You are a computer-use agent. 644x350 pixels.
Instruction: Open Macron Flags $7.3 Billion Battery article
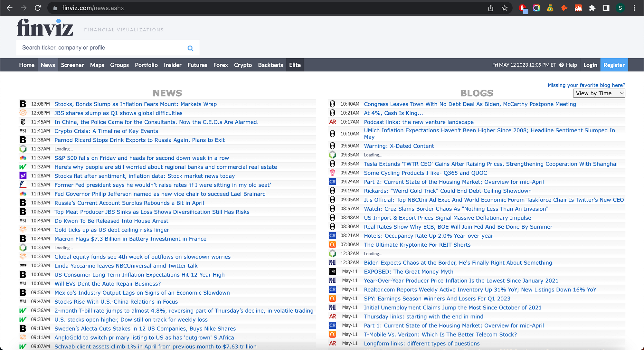[x=130, y=239]
